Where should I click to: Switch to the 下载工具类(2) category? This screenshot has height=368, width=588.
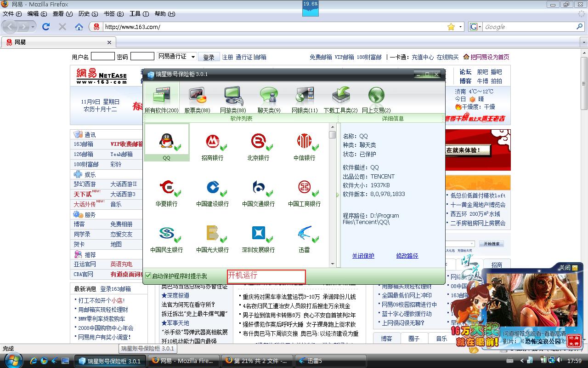pos(340,99)
